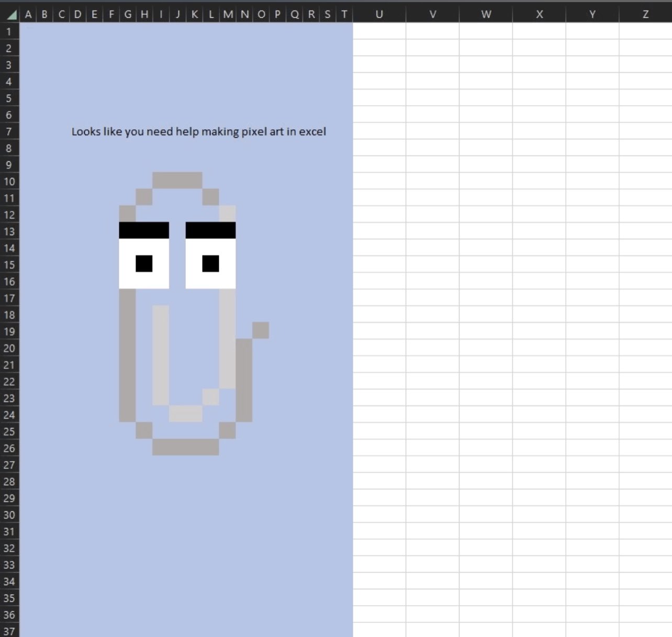
Task: Select row 13 header
Action: click(9, 231)
